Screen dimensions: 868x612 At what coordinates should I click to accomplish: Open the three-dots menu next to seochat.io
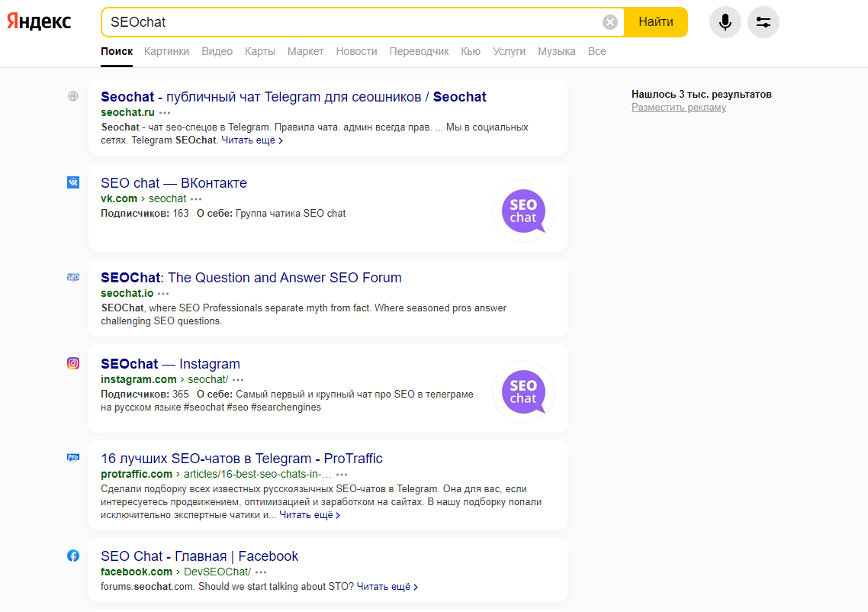tap(163, 294)
